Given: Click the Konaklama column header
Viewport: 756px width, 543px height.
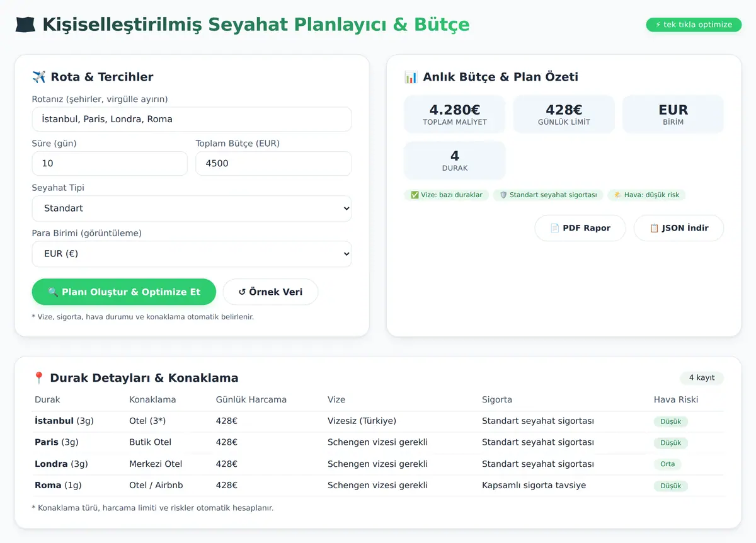Looking at the screenshot, I should click(152, 400).
